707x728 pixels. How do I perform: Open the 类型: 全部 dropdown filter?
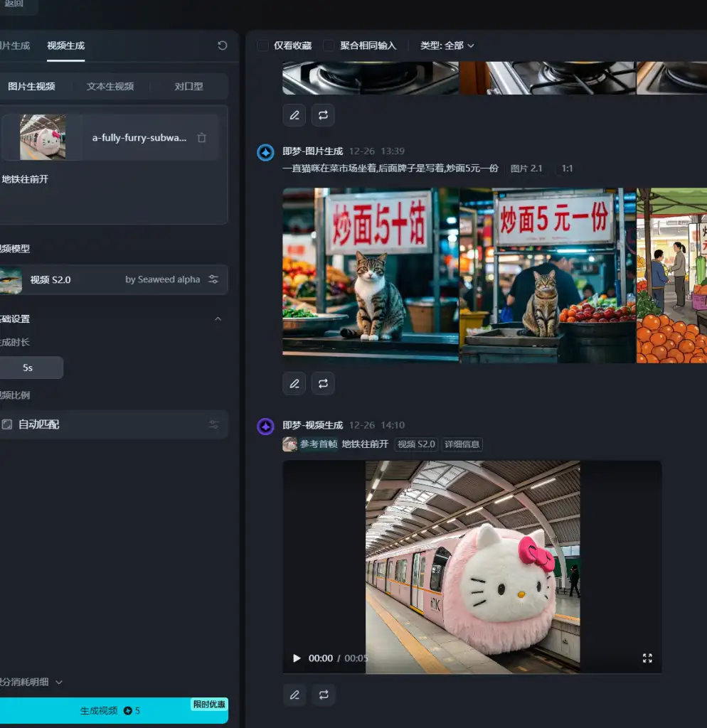pos(447,45)
